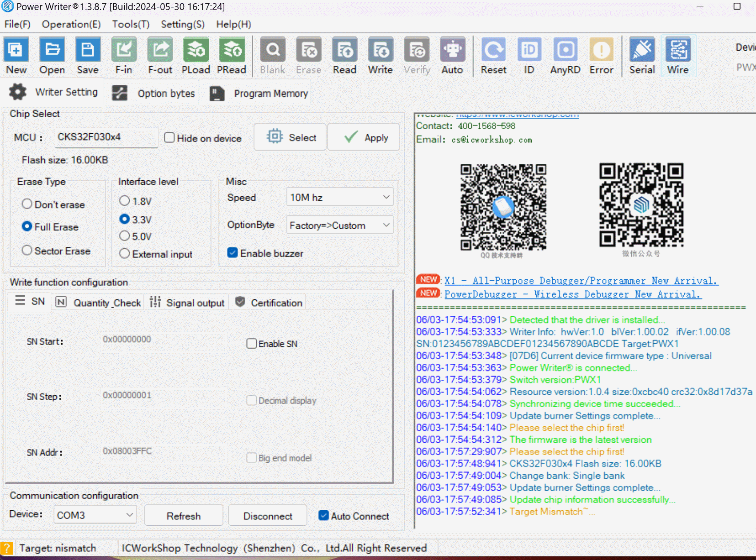The height and width of the screenshot is (560, 756).
Task: Choose the 1.8V interface level
Action: (124, 201)
